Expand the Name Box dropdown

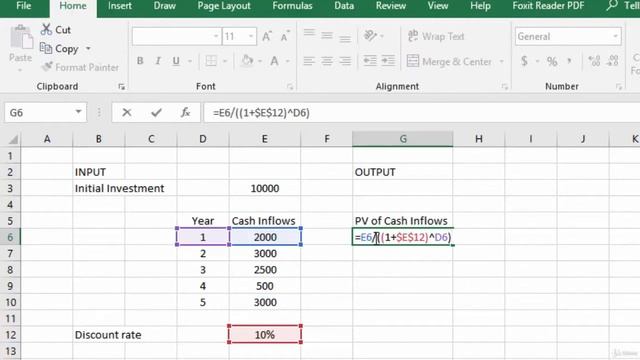click(78, 112)
